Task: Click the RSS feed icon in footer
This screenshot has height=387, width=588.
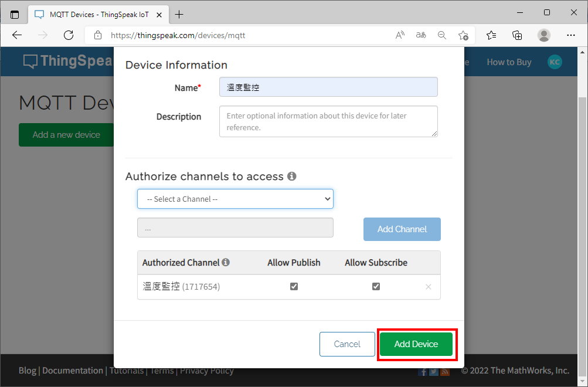Action: [445, 372]
